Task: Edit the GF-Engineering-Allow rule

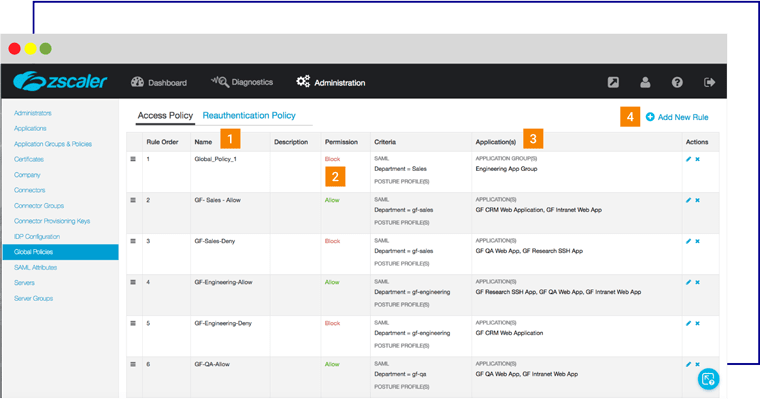Action: point(688,282)
